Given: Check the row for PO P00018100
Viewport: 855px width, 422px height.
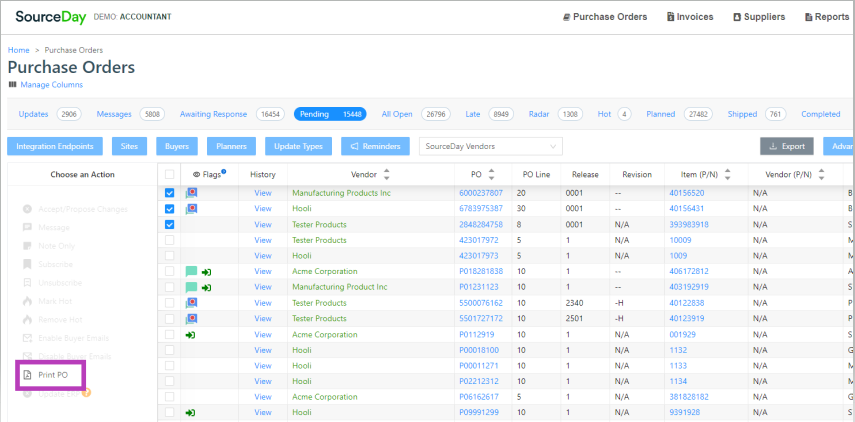Looking at the screenshot, I should 170,350.
